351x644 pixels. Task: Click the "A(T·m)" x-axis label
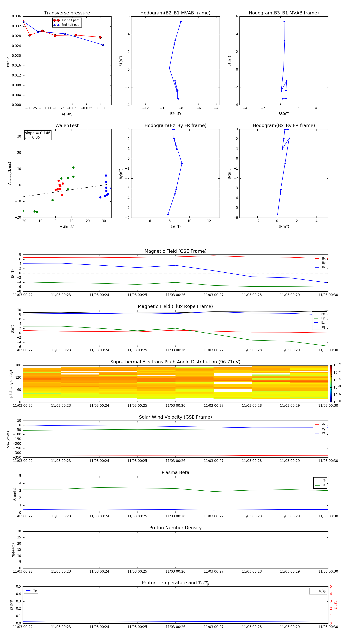pyautogui.click(x=67, y=114)
